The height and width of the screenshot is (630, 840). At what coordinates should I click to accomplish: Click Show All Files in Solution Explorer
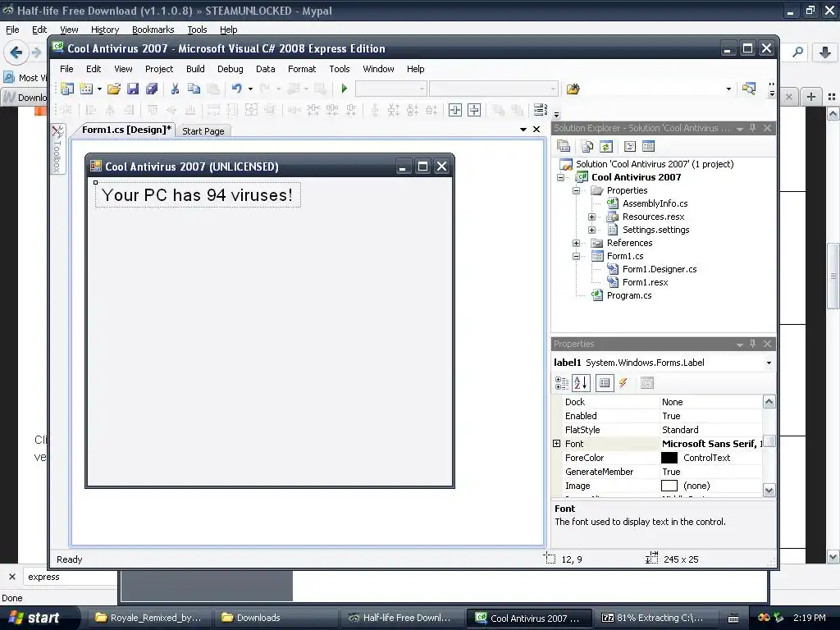pos(587,146)
